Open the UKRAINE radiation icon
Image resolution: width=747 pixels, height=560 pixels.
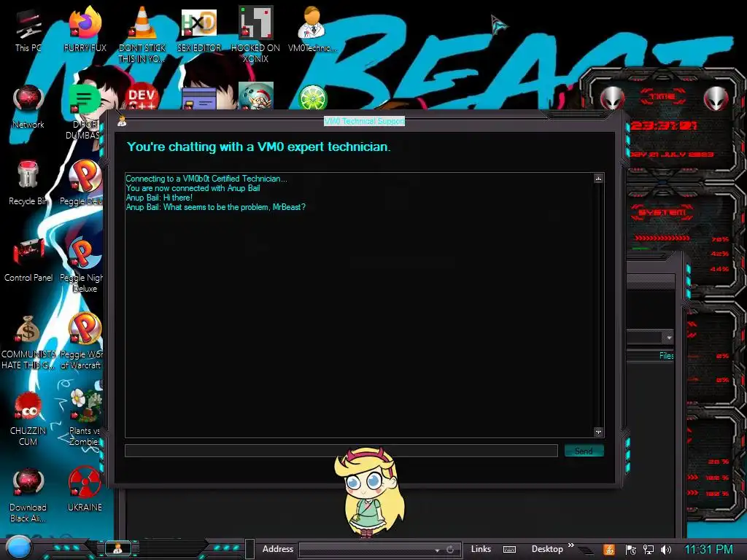85,489
